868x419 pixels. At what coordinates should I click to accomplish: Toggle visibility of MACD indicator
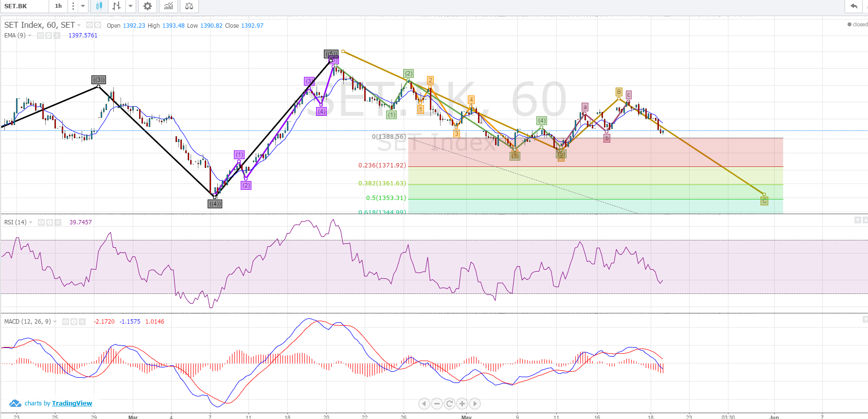(x=66, y=322)
